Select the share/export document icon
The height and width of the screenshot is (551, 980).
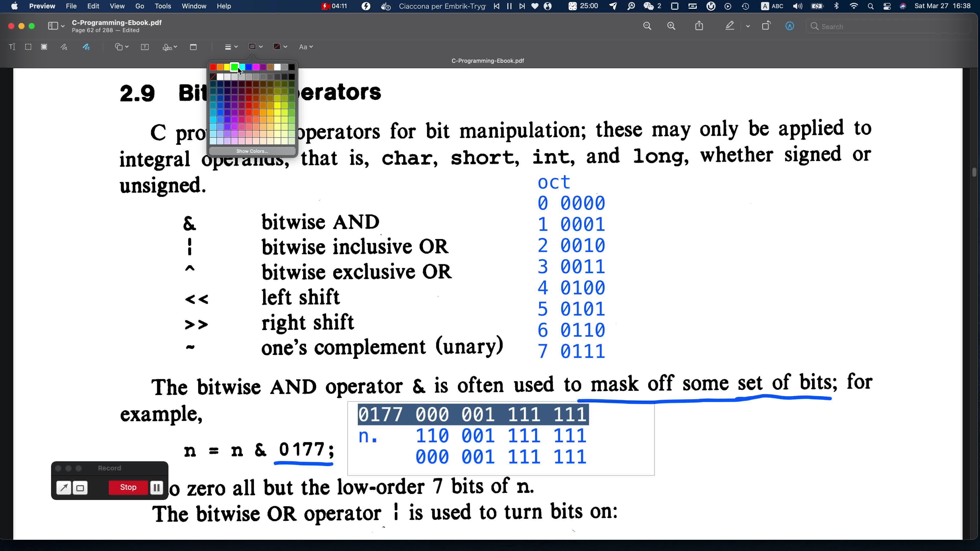tap(699, 26)
